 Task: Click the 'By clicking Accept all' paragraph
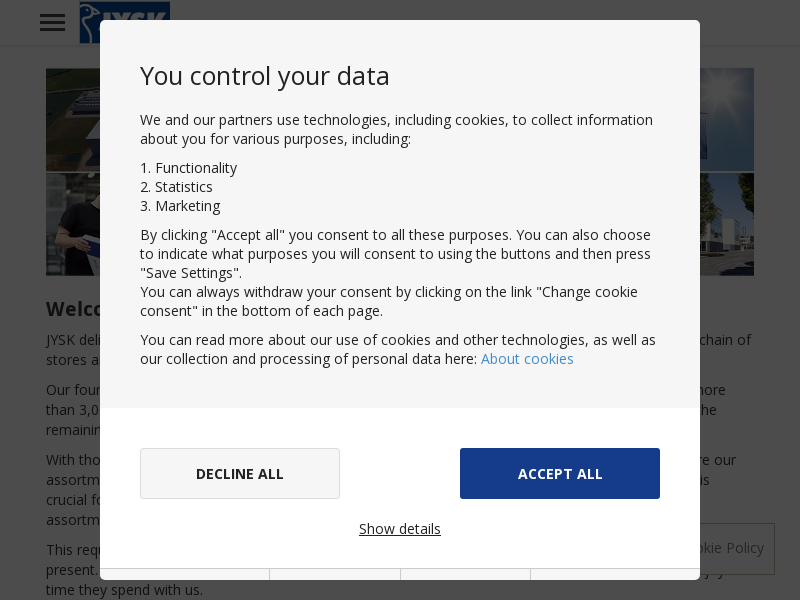[395, 254]
